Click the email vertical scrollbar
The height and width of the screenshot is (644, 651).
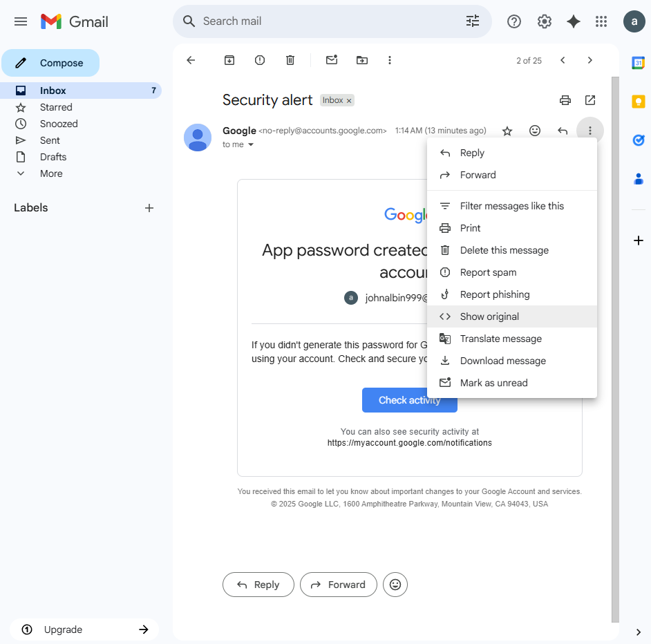tap(615, 349)
